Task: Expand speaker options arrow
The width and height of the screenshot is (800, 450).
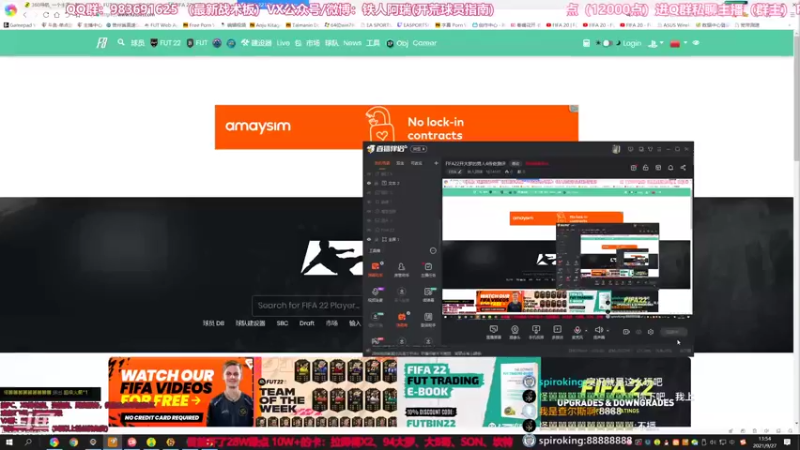Action: (608, 331)
